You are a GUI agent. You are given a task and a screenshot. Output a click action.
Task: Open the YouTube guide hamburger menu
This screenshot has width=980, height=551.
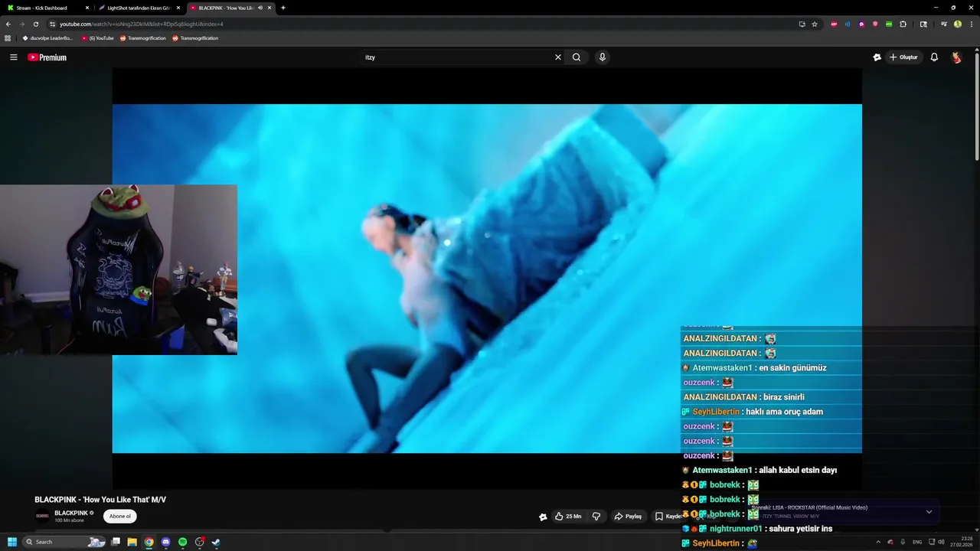pyautogui.click(x=13, y=57)
